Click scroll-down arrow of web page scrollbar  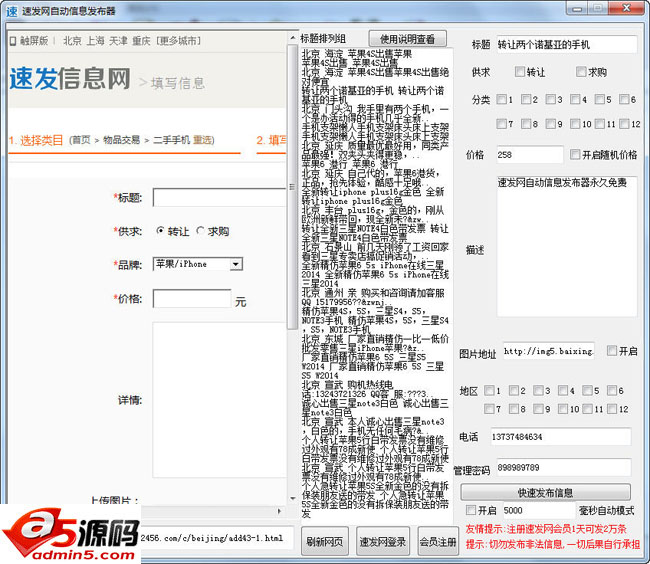tap(292, 498)
